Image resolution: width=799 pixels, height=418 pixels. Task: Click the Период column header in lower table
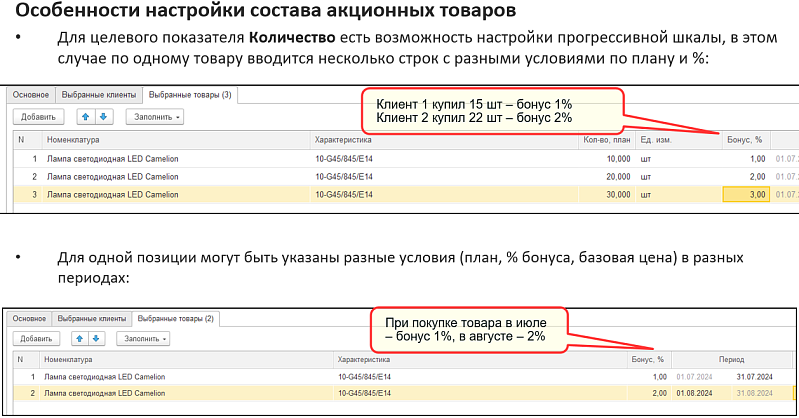coord(732,359)
